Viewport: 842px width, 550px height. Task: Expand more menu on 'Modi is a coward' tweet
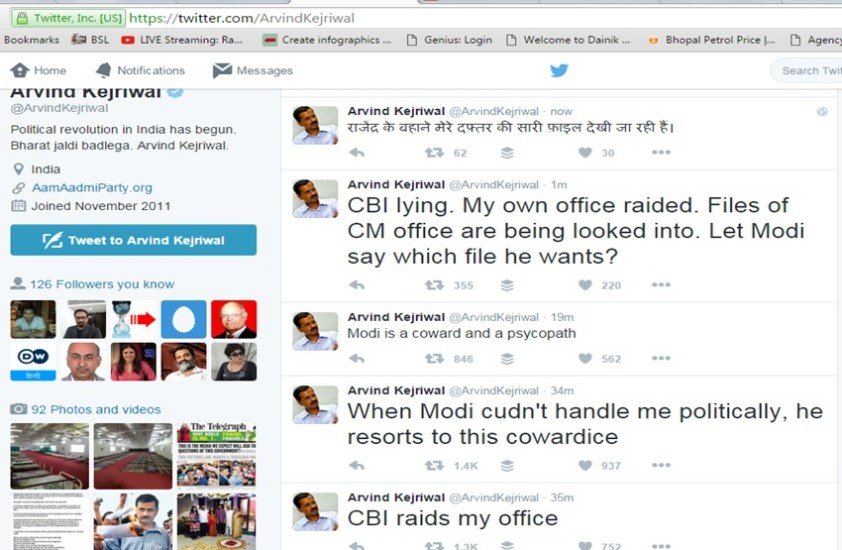tap(661, 358)
